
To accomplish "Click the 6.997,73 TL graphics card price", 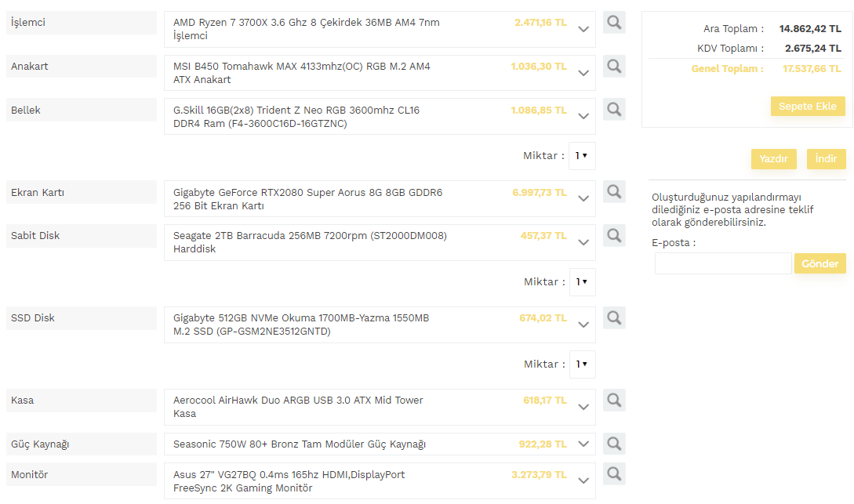I will click(540, 192).
